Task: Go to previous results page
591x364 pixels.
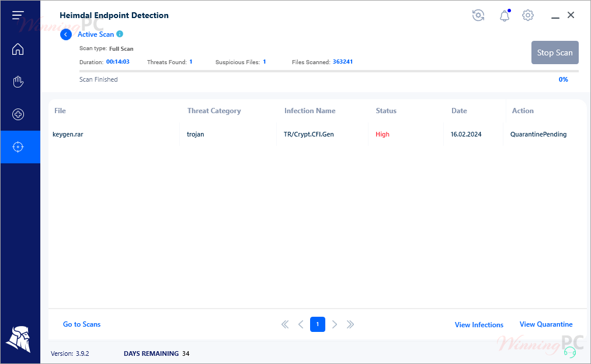Action: [x=301, y=324]
